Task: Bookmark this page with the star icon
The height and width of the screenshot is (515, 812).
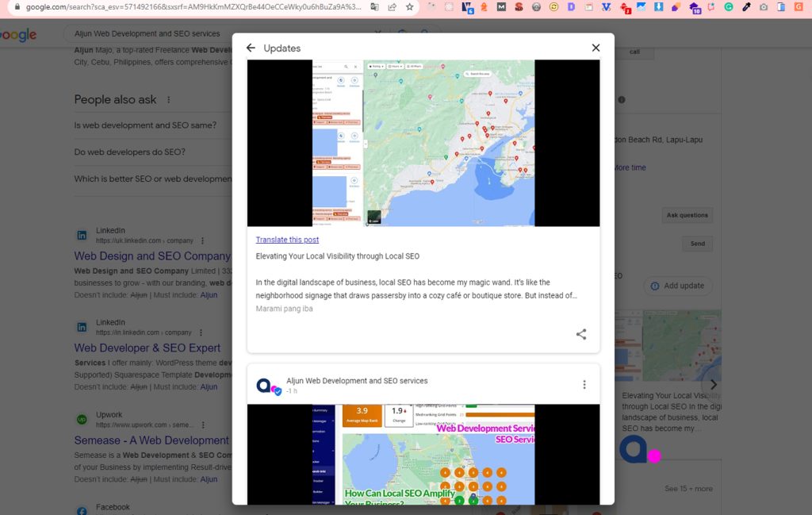Action: point(410,7)
